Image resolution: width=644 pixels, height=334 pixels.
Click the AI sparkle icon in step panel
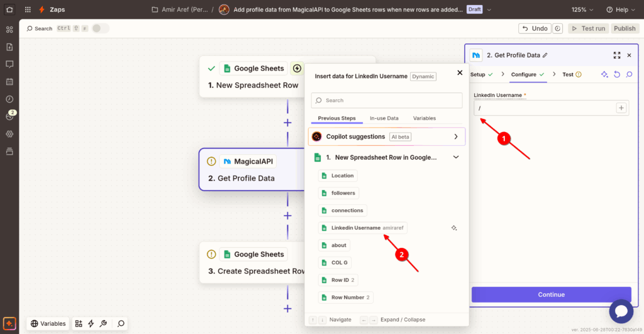pos(604,74)
